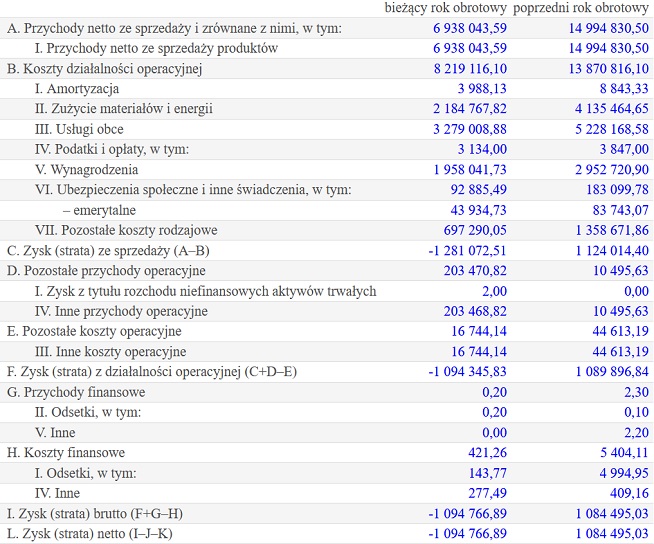This screenshot has height=544, width=654.
Task: Select the 'III. Usługi obce' row
Action: point(327,129)
